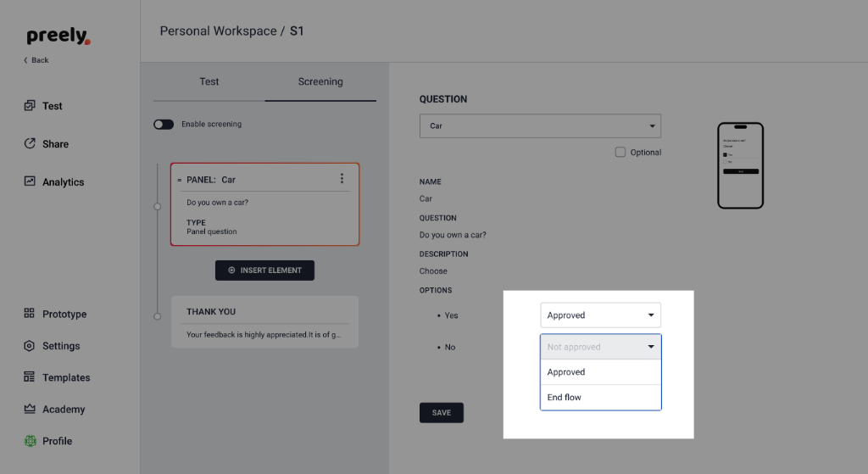Click the flow node beside THANK YOU card
This screenshot has width=868, height=474.
(157, 316)
